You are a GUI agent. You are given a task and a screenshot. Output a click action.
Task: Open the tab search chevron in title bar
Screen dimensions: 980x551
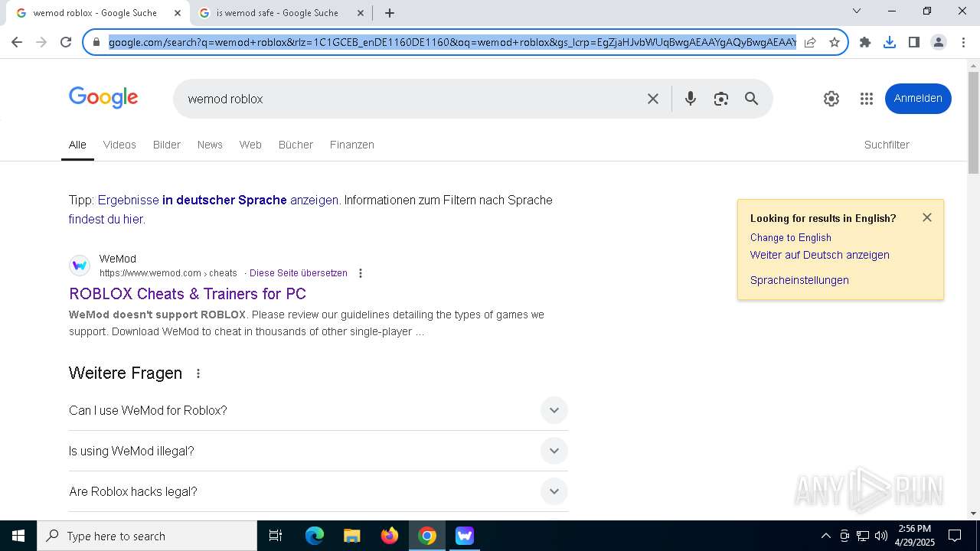(857, 11)
